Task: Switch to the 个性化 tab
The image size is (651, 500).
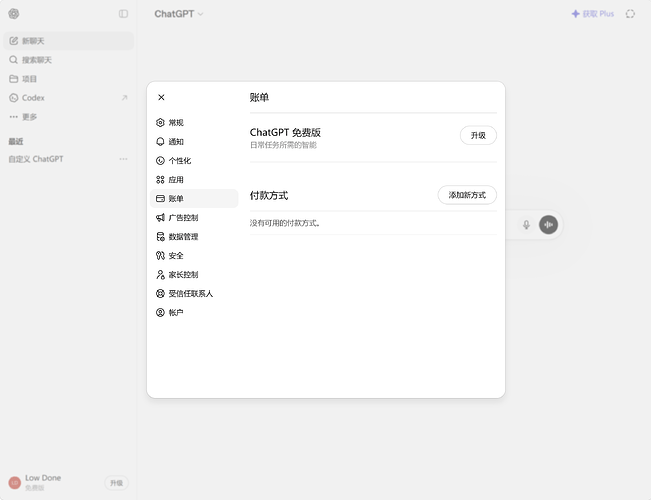Action: [x=194, y=161]
